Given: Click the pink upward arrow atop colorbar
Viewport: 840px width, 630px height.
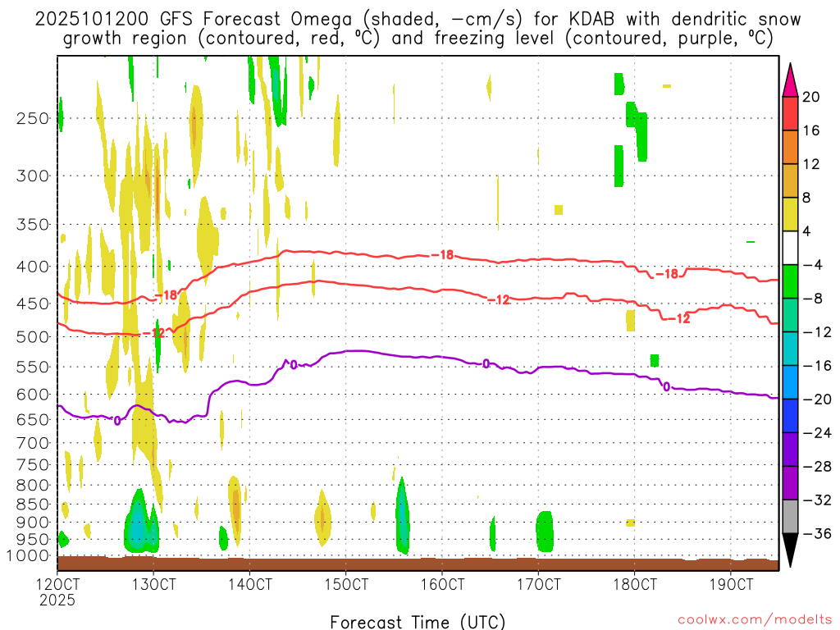Looking at the screenshot, I should [x=790, y=80].
